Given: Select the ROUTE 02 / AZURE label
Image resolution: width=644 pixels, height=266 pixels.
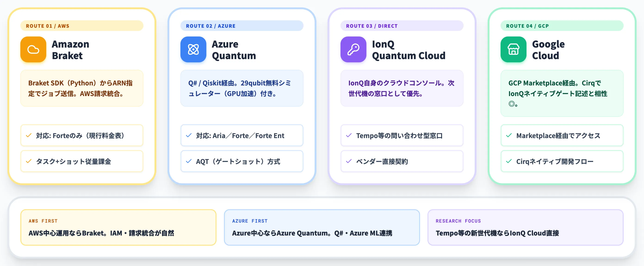Looking at the screenshot, I should click(242, 26).
